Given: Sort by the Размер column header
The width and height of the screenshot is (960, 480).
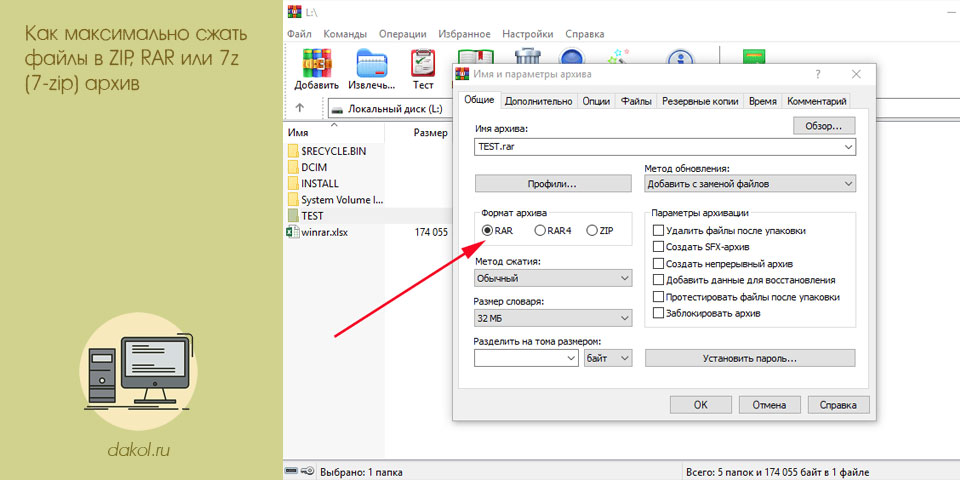Looking at the screenshot, I should pyautogui.click(x=430, y=132).
